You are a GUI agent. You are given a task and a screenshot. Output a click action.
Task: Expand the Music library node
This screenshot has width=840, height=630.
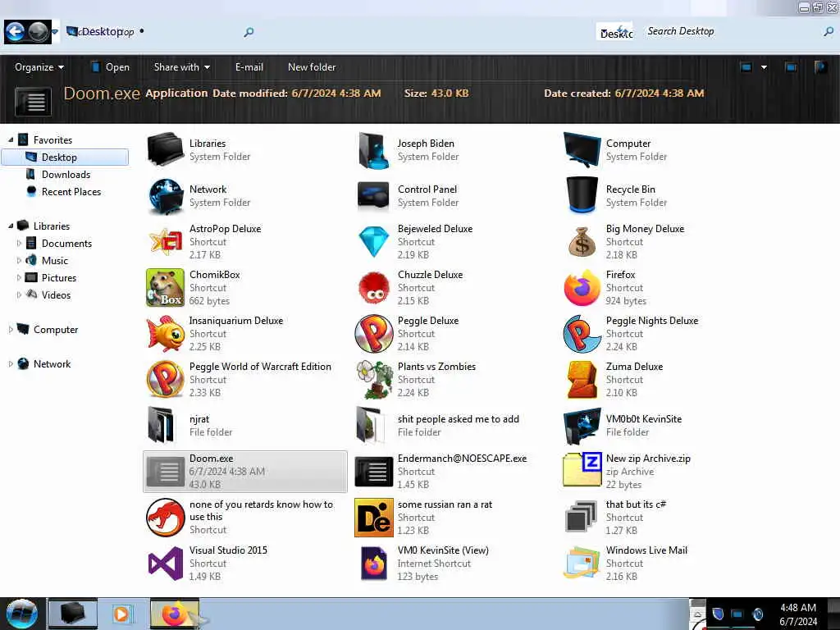20,260
